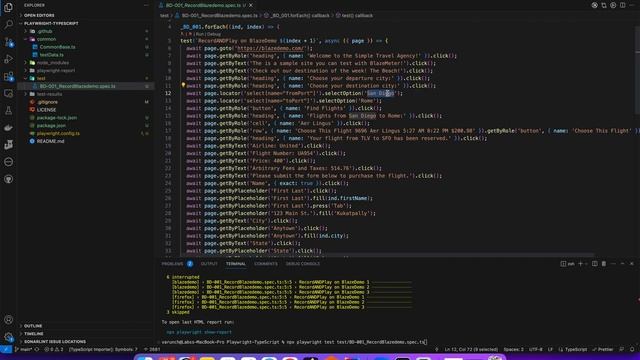
Task: Click the remote window indicator in the status bar
Action: [x=6, y=349]
